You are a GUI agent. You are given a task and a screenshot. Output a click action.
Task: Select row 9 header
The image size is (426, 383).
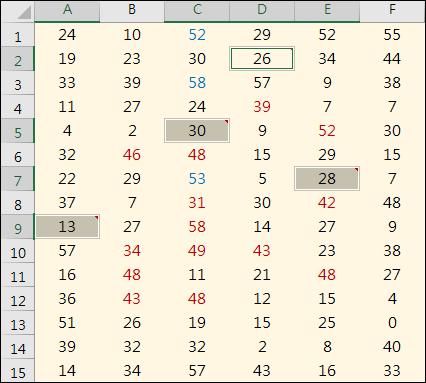[x=18, y=227]
